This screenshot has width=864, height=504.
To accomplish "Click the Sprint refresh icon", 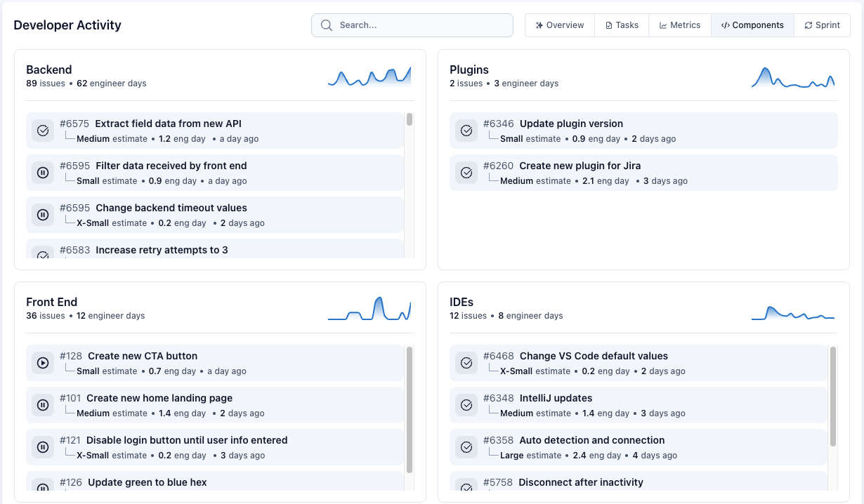I will 808,25.
